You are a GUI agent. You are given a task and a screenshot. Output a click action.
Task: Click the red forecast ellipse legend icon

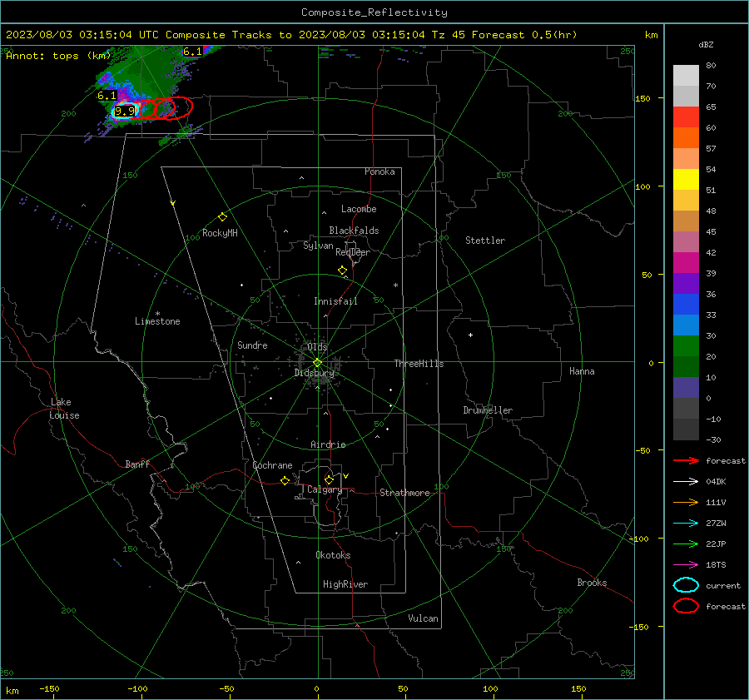[x=686, y=606]
